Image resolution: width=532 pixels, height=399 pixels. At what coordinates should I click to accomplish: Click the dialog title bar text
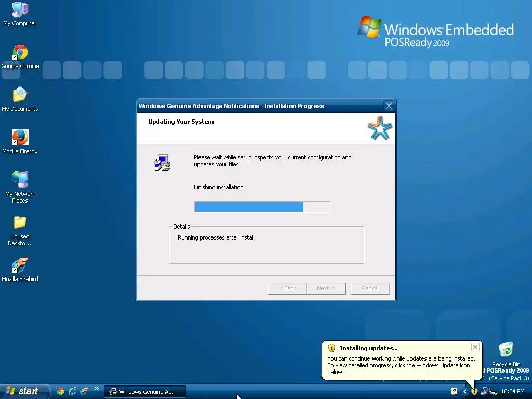[x=231, y=106]
